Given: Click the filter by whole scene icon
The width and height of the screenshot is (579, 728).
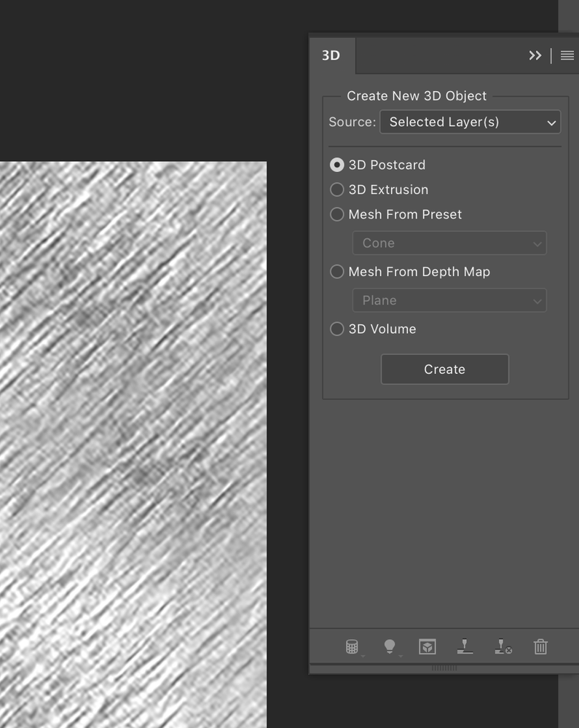Looking at the screenshot, I should point(352,647).
